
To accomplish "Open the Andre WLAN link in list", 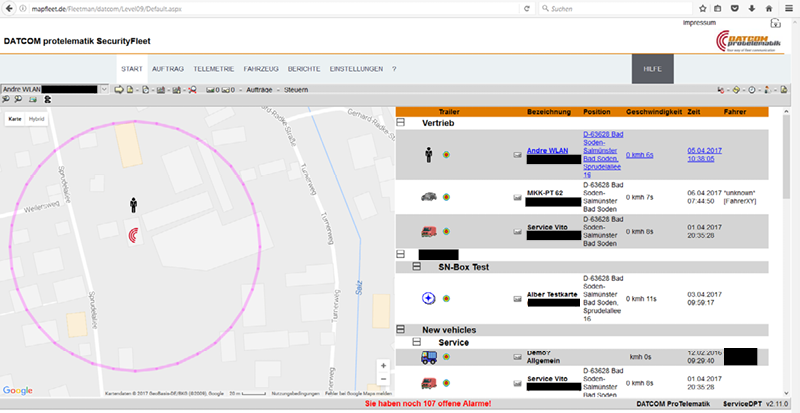I will pyautogui.click(x=547, y=150).
